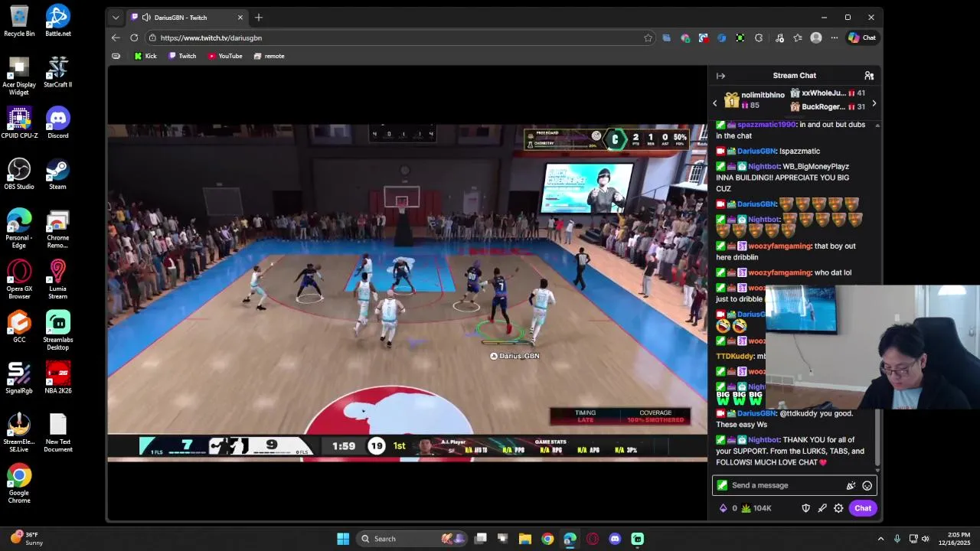
Task: Click the green B extension icon in toolbar
Action: point(740,37)
